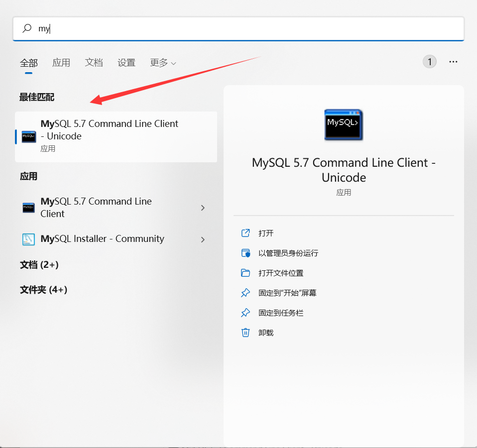Click the round badge showing 1
477x448 pixels.
pyautogui.click(x=429, y=62)
